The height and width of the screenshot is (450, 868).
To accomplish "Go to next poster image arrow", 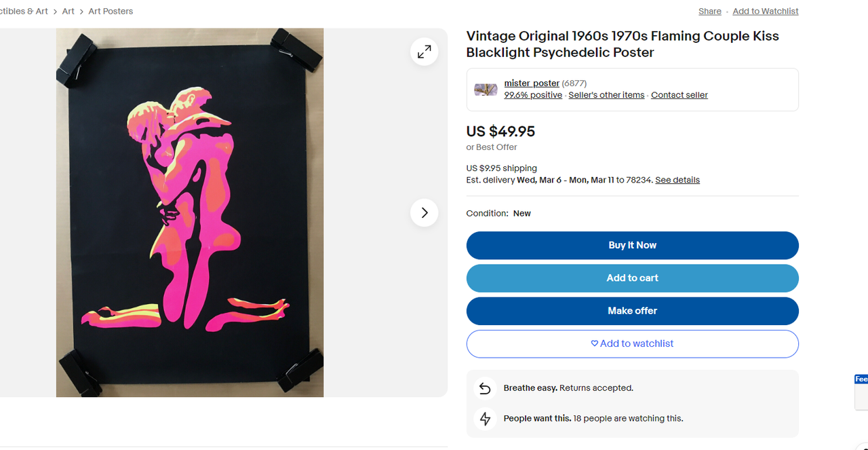I will point(424,213).
